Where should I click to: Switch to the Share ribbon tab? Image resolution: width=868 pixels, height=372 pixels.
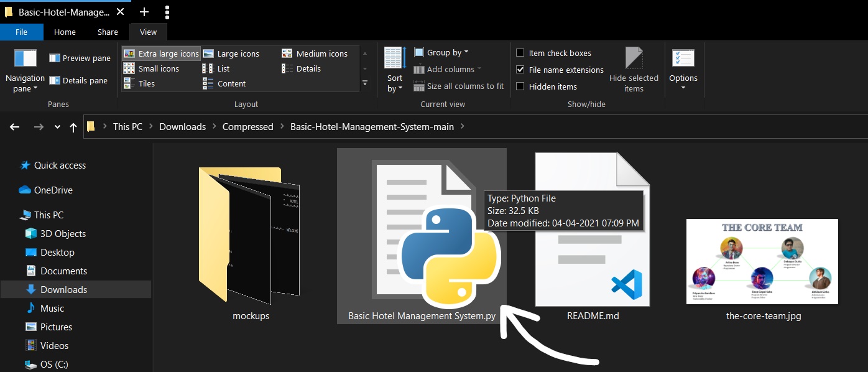point(108,32)
